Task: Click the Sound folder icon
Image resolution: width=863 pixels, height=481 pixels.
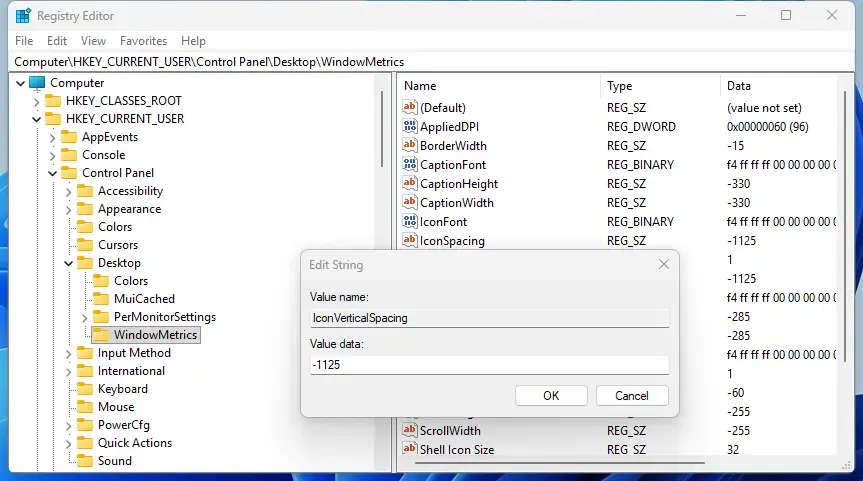Action: pos(85,461)
